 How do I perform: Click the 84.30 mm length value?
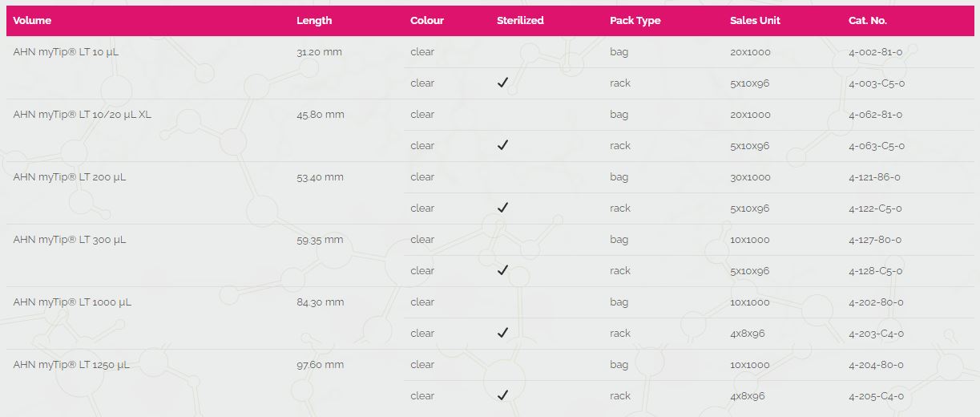tap(320, 302)
